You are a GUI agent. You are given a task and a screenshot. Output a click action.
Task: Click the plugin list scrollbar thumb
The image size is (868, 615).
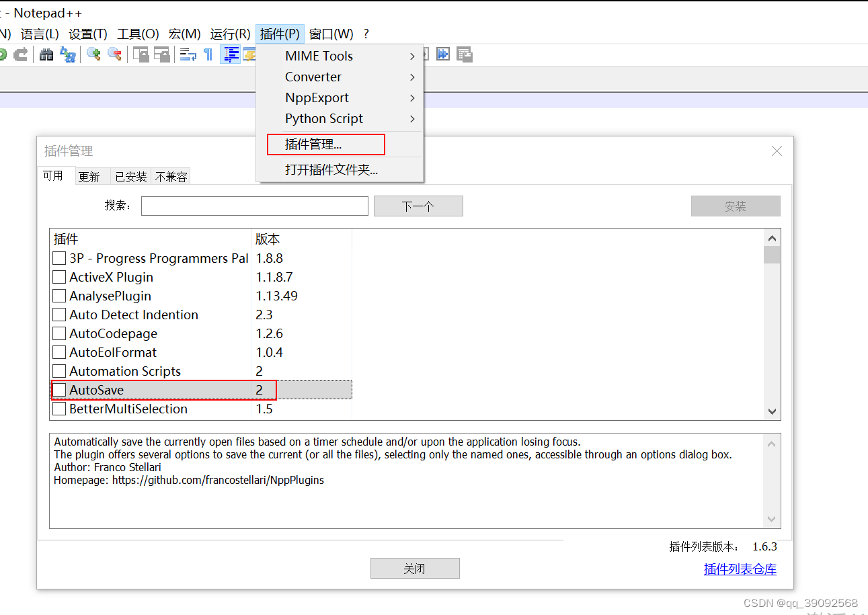click(772, 255)
